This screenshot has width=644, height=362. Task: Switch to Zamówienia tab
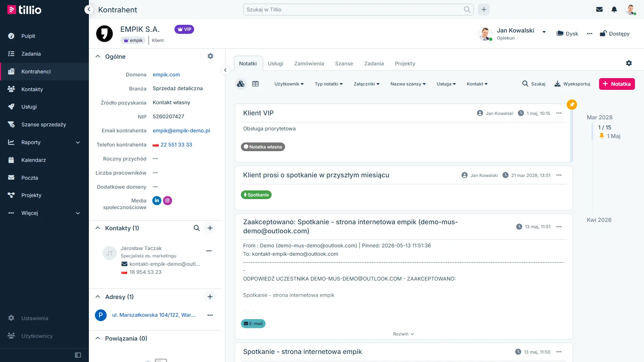coord(309,63)
